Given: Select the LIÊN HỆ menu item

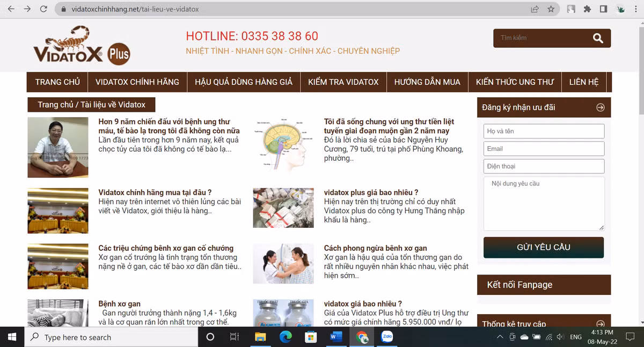Looking at the screenshot, I should [x=584, y=82].
